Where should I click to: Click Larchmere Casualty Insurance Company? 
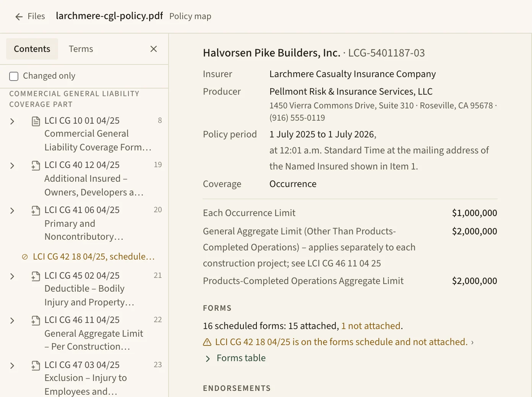point(352,74)
